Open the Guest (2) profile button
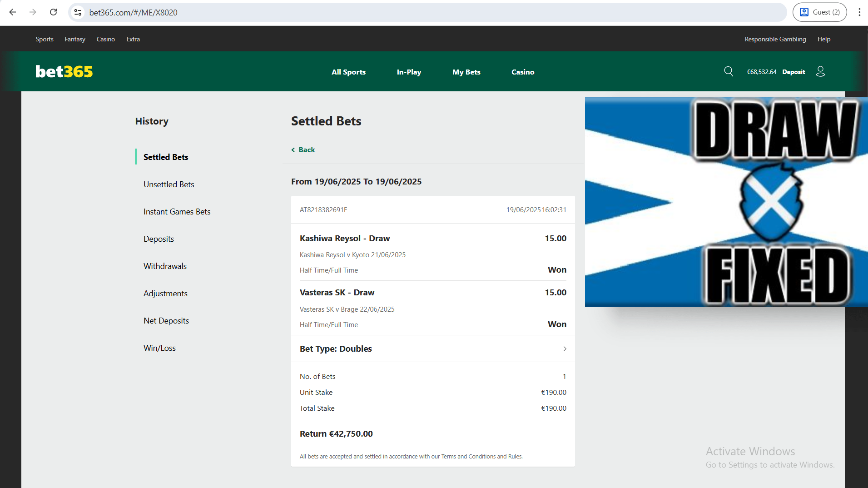Image resolution: width=868 pixels, height=488 pixels. tap(819, 12)
